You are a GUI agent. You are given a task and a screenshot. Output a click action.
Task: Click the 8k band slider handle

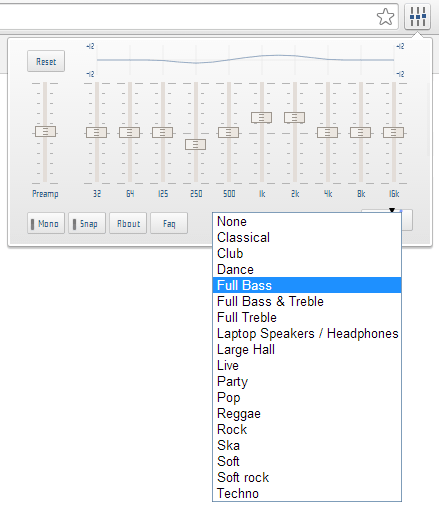pyautogui.click(x=361, y=132)
